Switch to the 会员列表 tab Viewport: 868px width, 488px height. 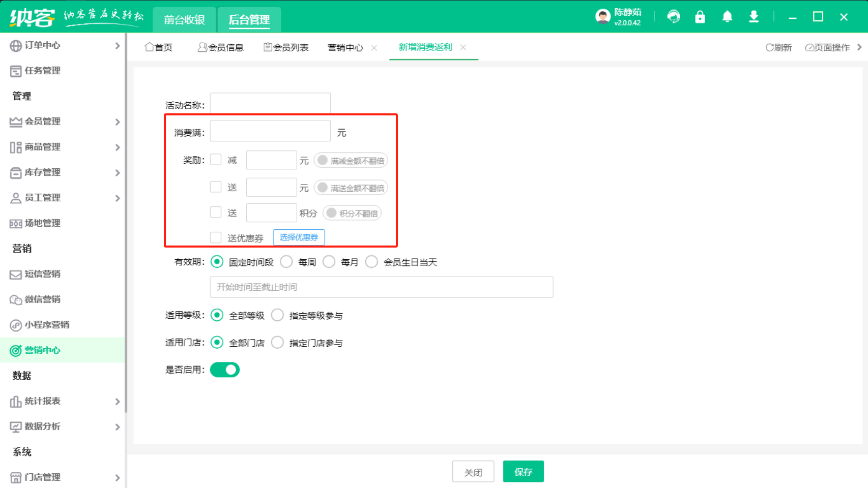pos(286,47)
